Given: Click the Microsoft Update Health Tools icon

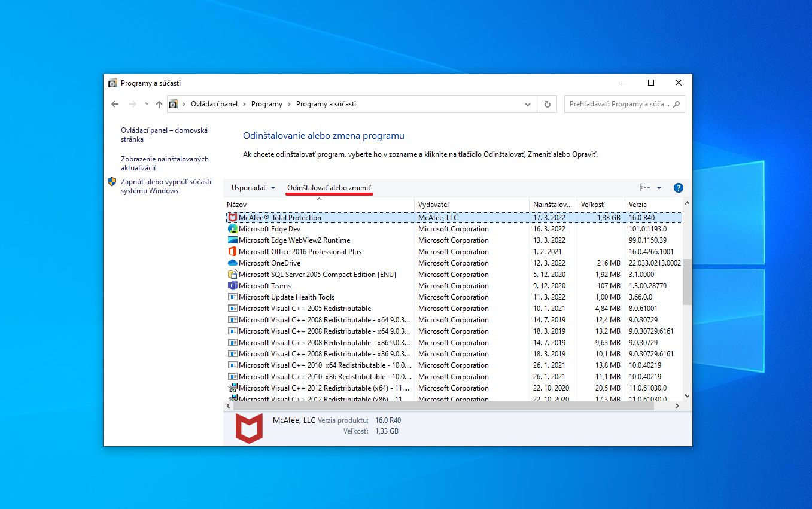Looking at the screenshot, I should 233,297.
